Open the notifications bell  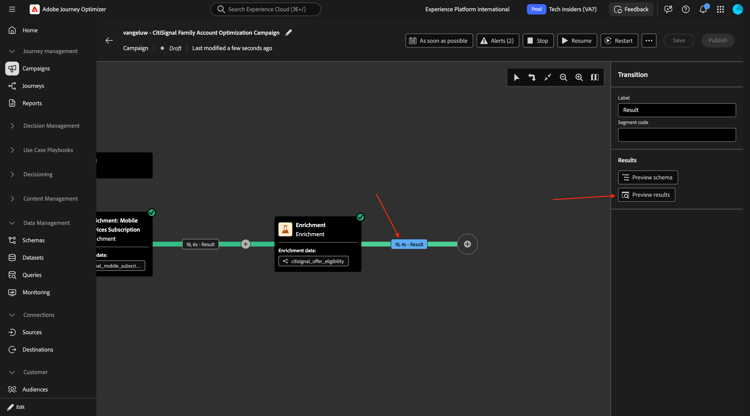[703, 9]
